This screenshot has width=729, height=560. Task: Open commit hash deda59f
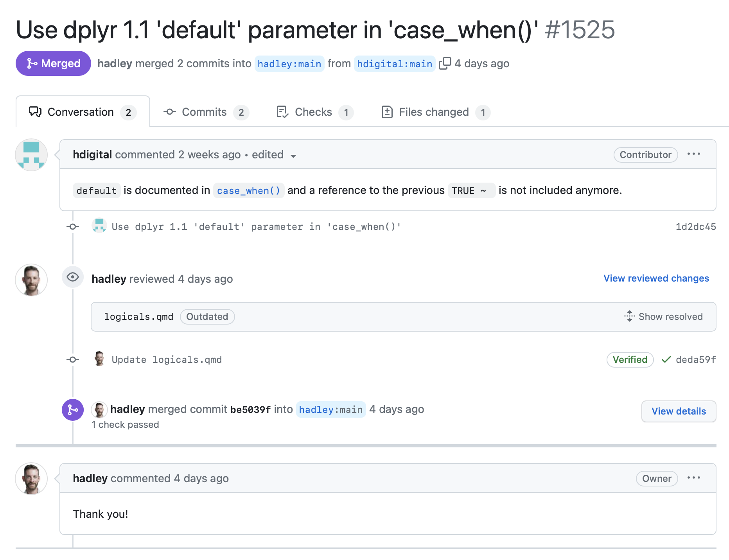pyautogui.click(x=696, y=360)
